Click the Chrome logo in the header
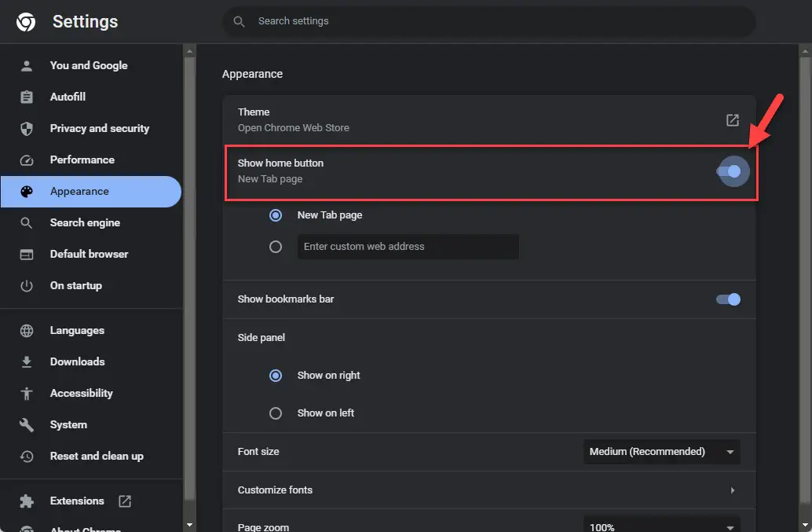This screenshot has height=532, width=812. coord(25,21)
